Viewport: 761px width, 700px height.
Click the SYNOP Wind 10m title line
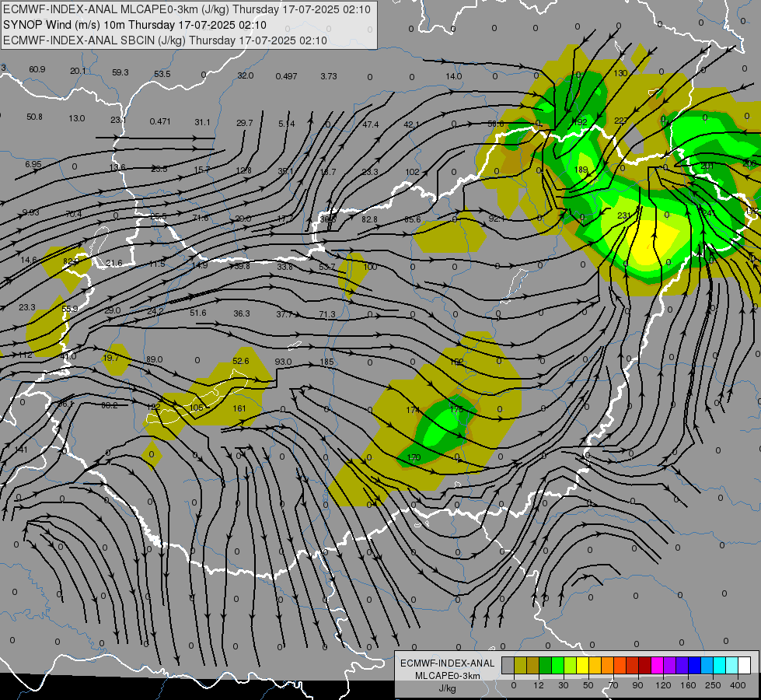click(134, 25)
